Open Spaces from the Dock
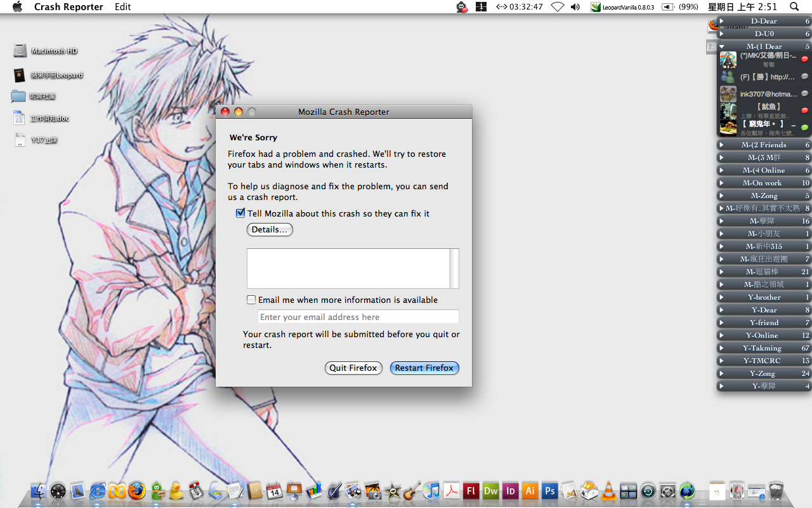Screen dimensions: 812x508 click(628, 491)
